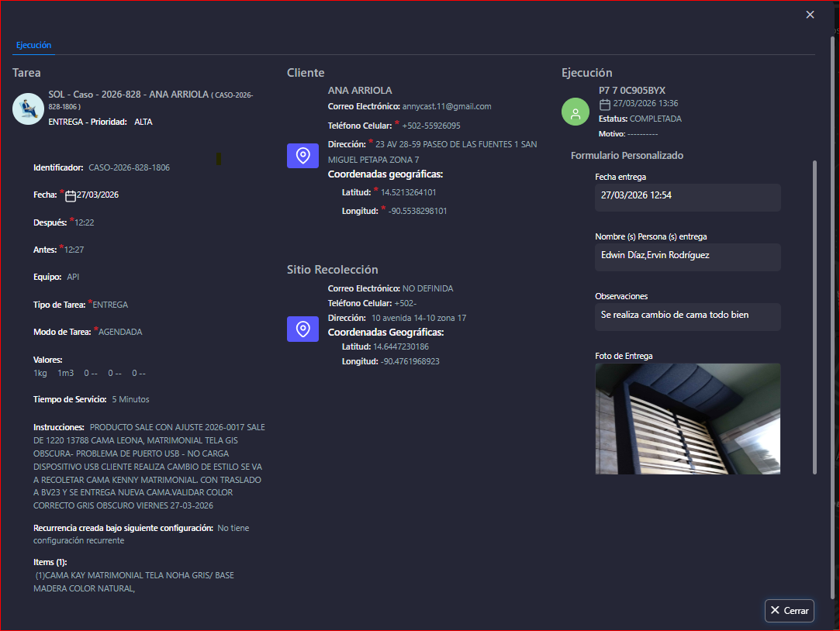
Task: Click the Observaciones text field
Action: (x=687, y=316)
